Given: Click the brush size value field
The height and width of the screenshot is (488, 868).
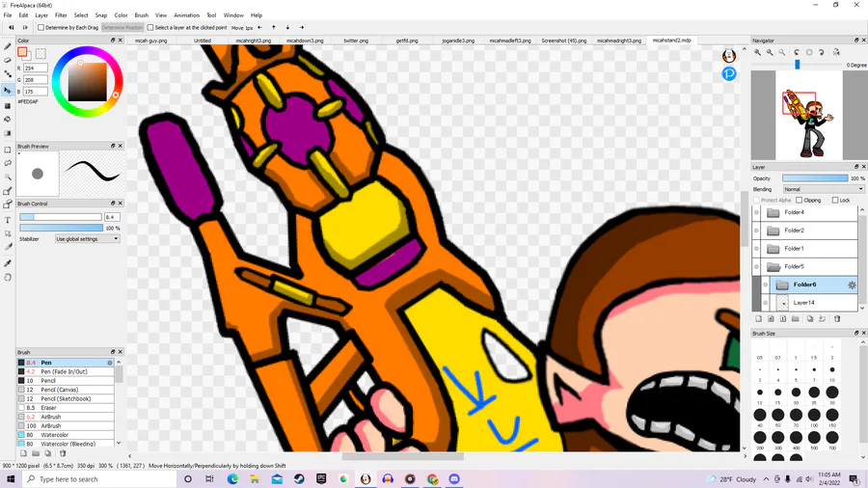Looking at the screenshot, I should (x=112, y=217).
